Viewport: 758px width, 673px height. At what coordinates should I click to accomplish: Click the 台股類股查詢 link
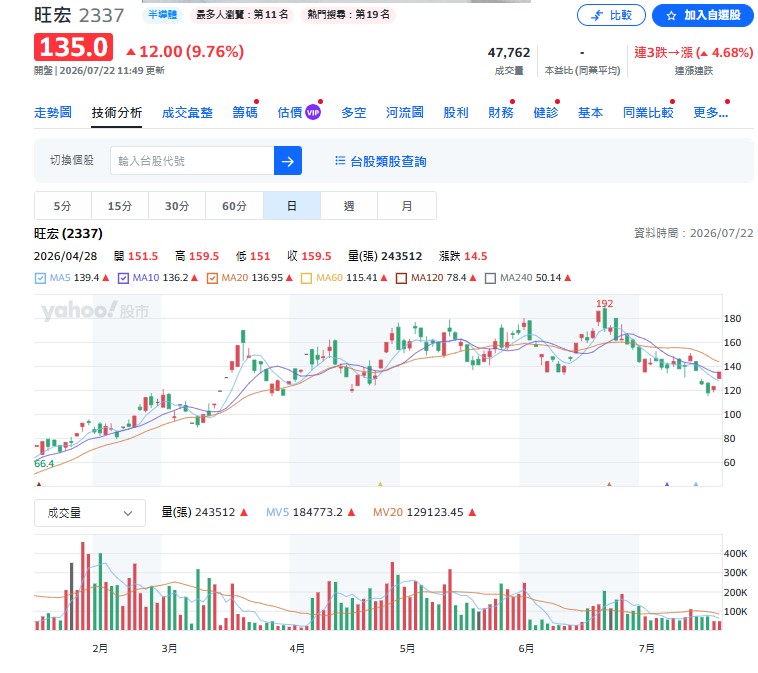388,161
